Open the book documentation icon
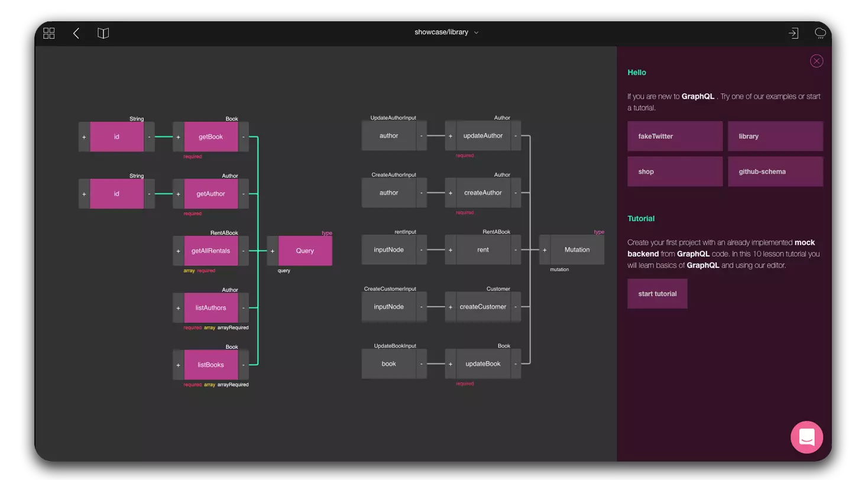The image size is (868, 480). (103, 34)
